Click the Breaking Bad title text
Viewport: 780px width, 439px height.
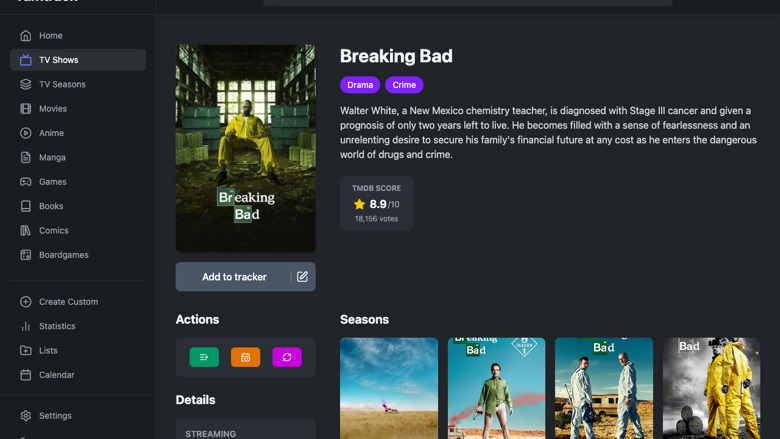[x=396, y=56]
